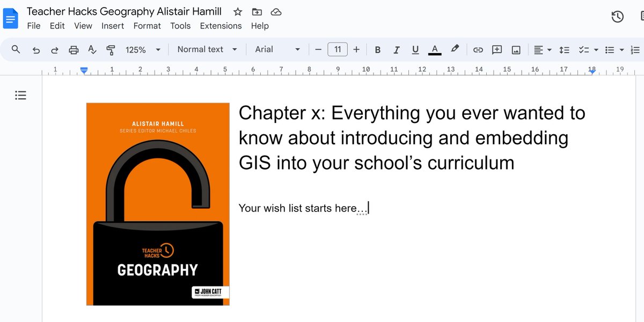Toggle underline formatting
The image size is (644, 322).
pos(415,49)
